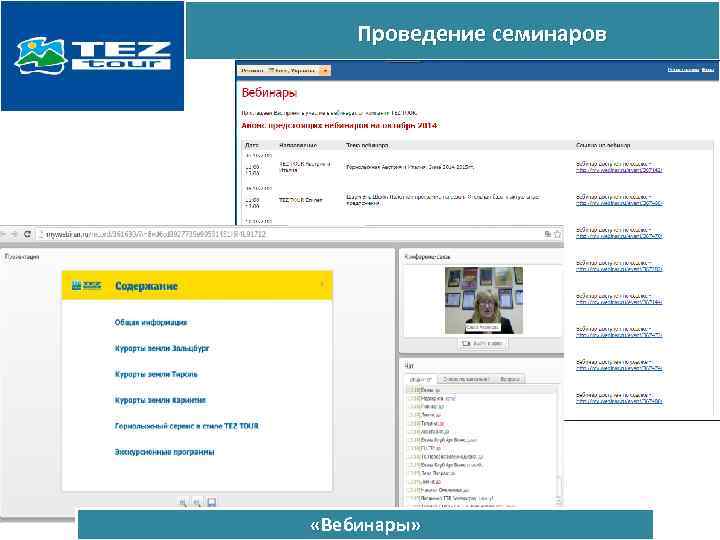
Task: Select the first chat tab
Action: pyautogui.click(x=421, y=379)
